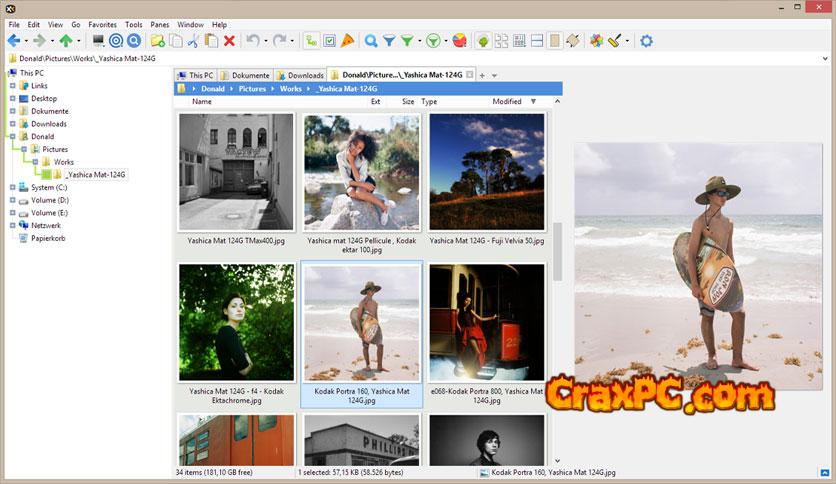
Task: Switch to the Downloads tab
Action: click(x=300, y=75)
